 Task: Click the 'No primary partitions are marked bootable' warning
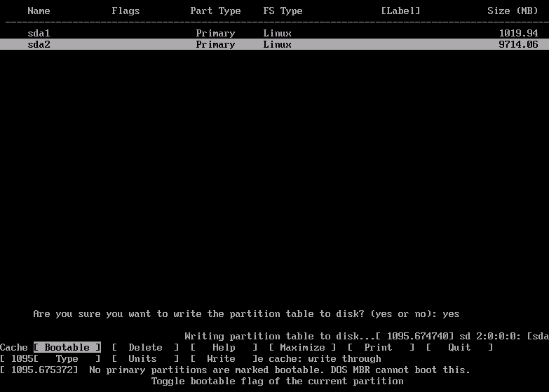coord(280,370)
